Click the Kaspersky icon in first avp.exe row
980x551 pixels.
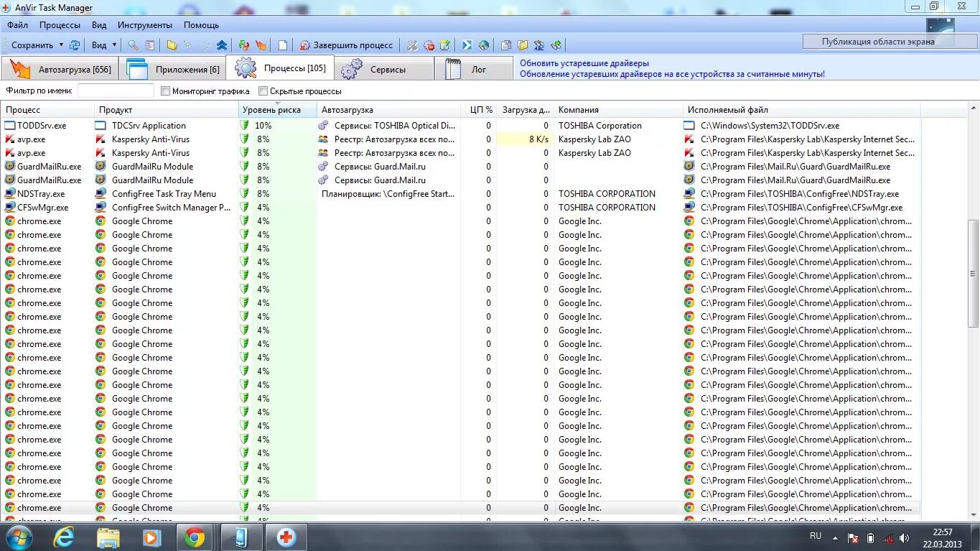click(x=10, y=139)
